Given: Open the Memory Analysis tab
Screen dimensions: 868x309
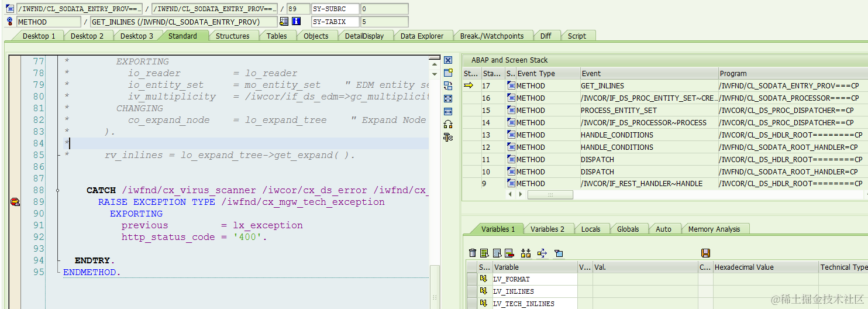Looking at the screenshot, I should 714,229.
